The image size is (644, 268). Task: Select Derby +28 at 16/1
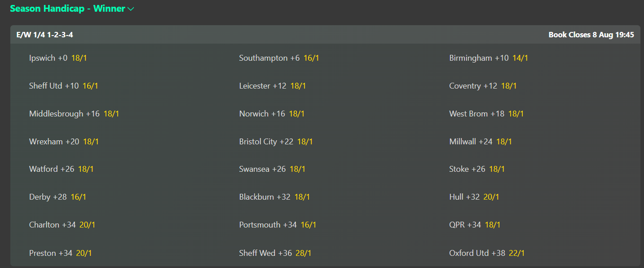click(57, 197)
